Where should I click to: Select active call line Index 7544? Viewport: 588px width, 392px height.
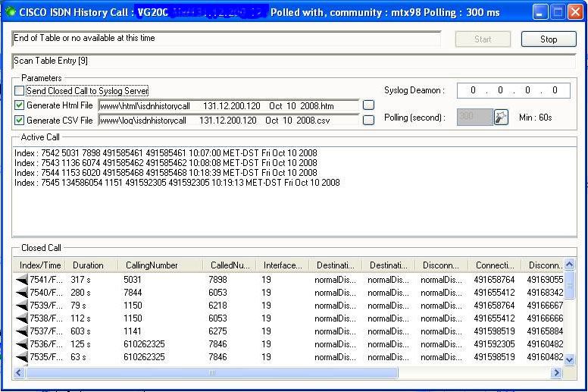166,173
